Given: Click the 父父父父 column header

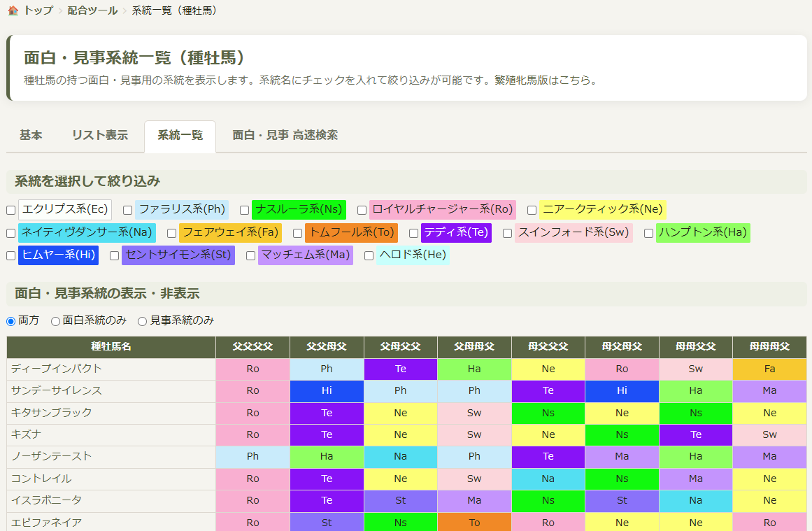Looking at the screenshot, I should 252,346.
